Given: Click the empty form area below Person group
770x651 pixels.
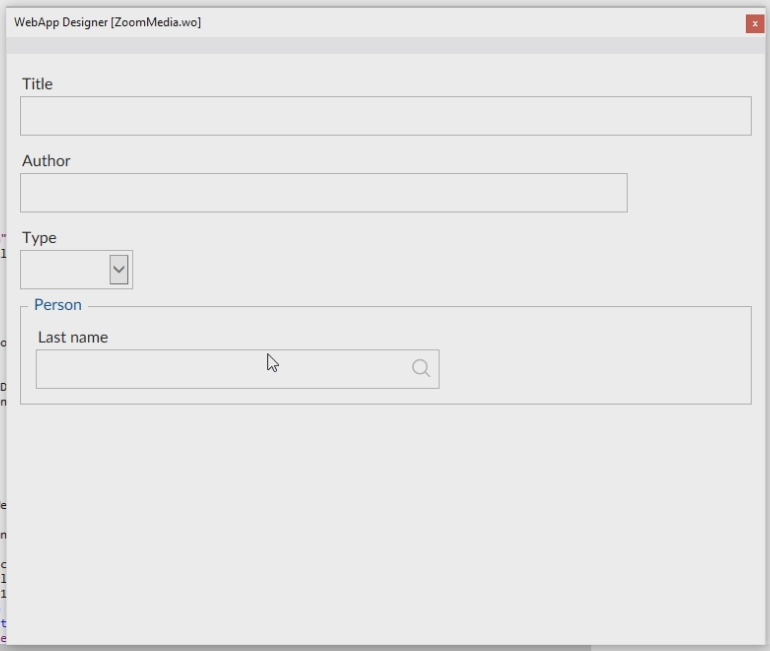Looking at the screenshot, I should click(385, 520).
